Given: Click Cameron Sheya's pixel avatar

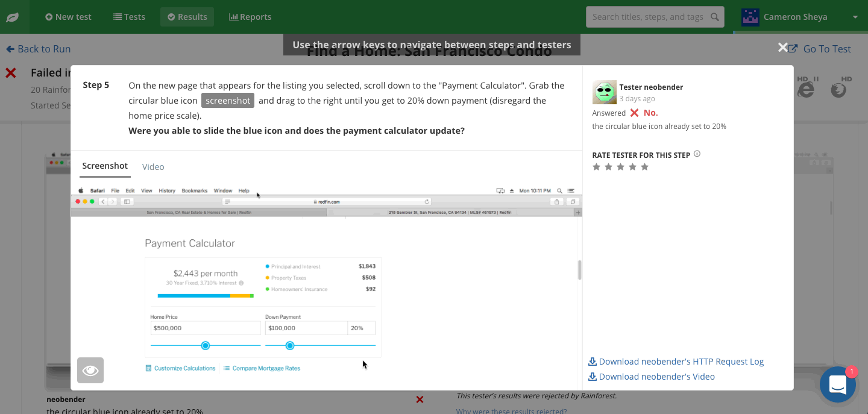Looking at the screenshot, I should pos(750,17).
